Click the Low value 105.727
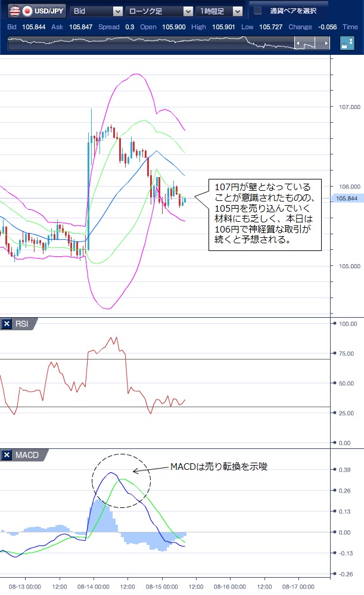This screenshot has width=364, height=595. (270, 27)
